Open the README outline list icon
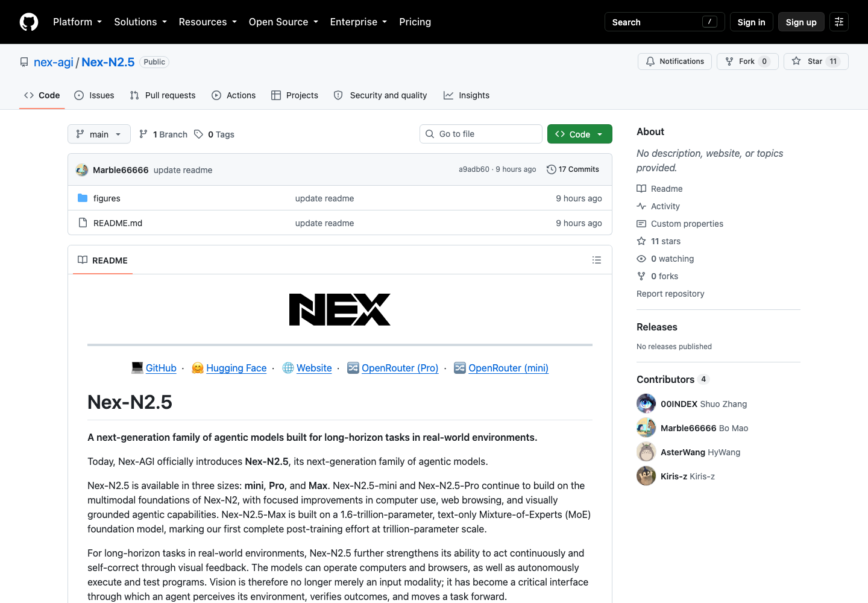868x603 pixels. click(x=597, y=260)
